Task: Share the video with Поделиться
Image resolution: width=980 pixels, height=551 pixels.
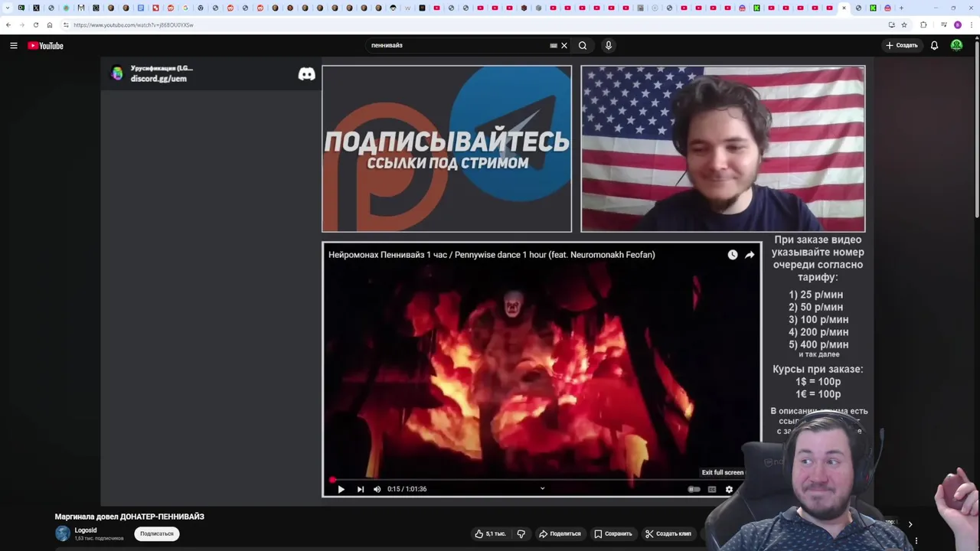Action: coord(560,533)
